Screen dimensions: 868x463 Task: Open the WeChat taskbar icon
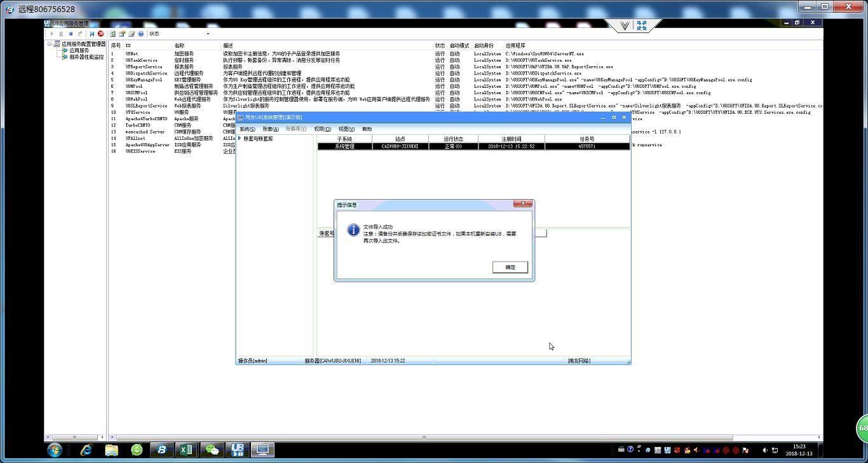pyautogui.click(x=212, y=450)
